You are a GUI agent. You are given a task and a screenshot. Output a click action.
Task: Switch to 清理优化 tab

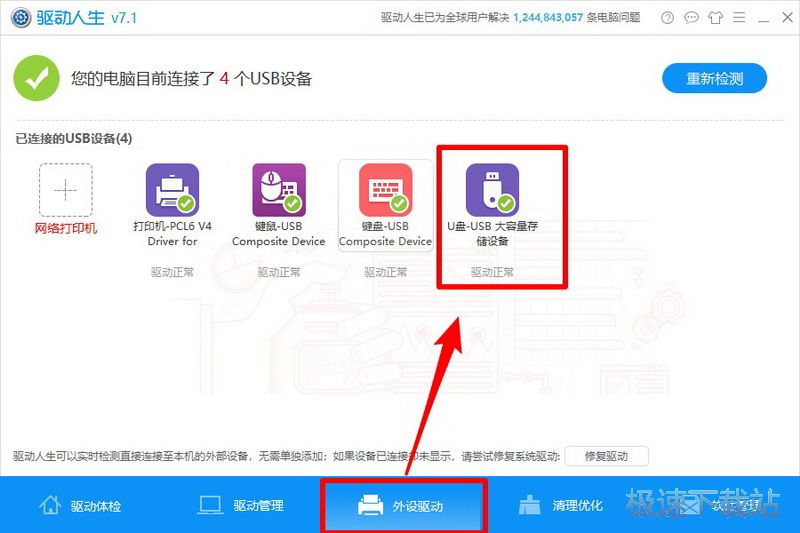[x=561, y=505]
